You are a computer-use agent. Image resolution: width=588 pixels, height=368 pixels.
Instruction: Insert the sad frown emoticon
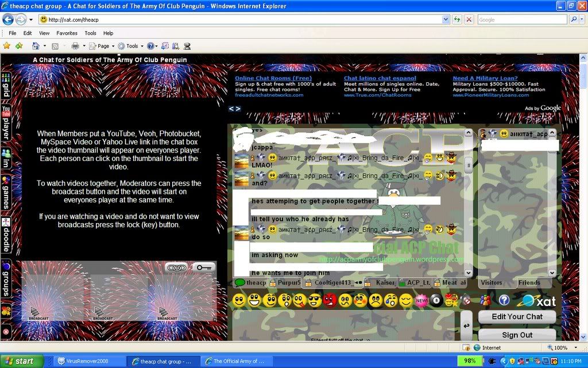376,300
